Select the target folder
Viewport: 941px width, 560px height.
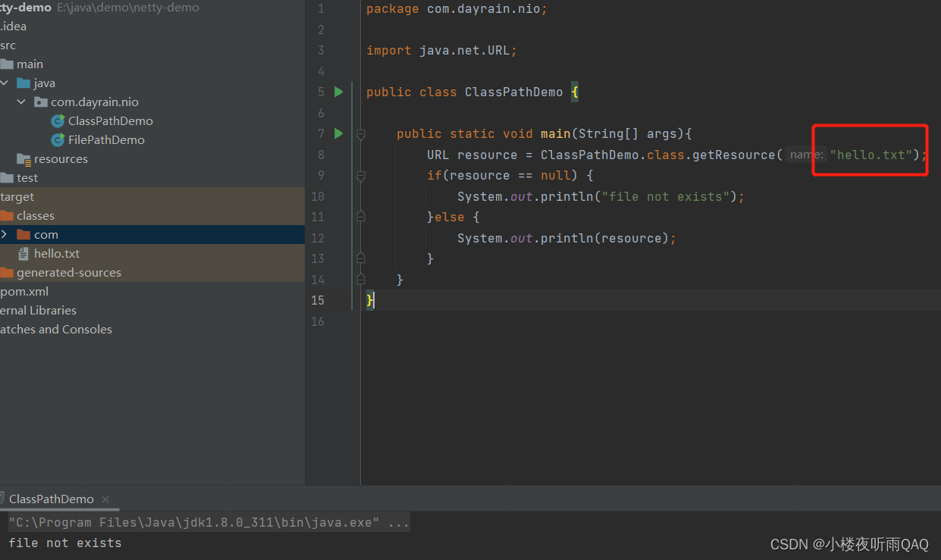[17, 197]
